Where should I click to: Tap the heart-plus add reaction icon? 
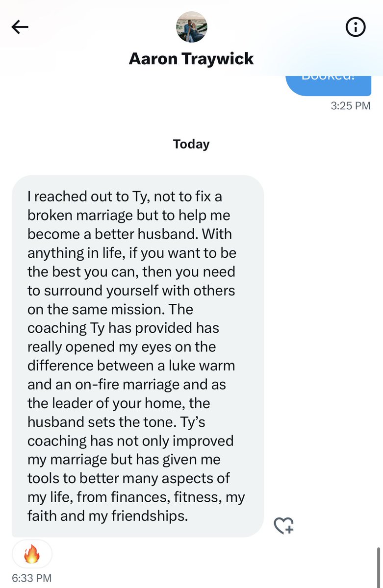(283, 526)
